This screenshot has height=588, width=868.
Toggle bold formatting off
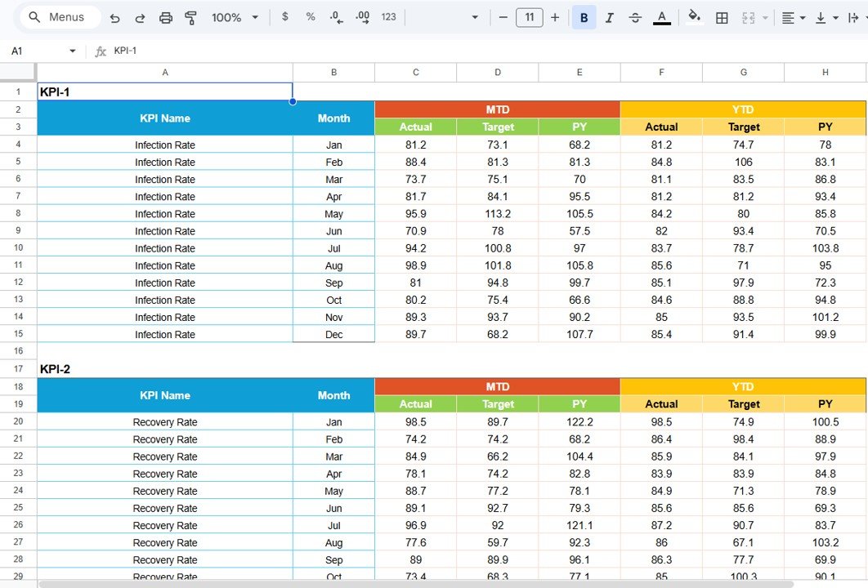[584, 16]
